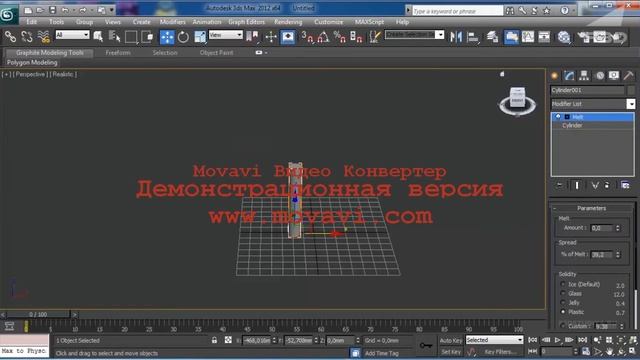The width and height of the screenshot is (640, 360).
Task: Open the Render Setup icon
Action: pos(584,37)
